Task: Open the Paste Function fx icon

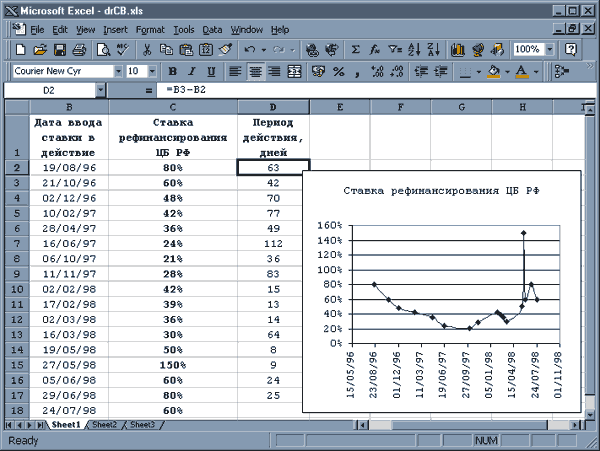Action: [374, 49]
